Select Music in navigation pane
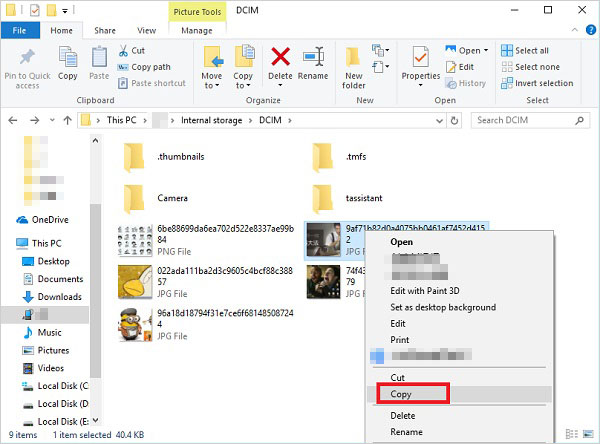The image size is (600, 444). point(42,333)
